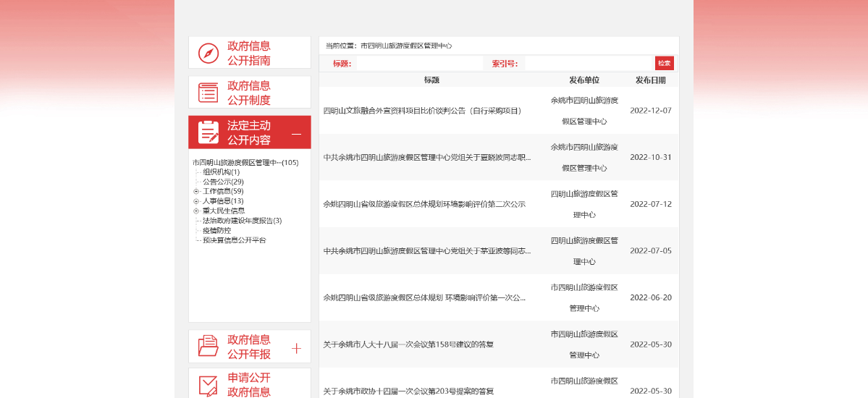Click the clipboard icon for 法定主动公开内容
Screen dimensions: 868x398
pyautogui.click(x=208, y=132)
